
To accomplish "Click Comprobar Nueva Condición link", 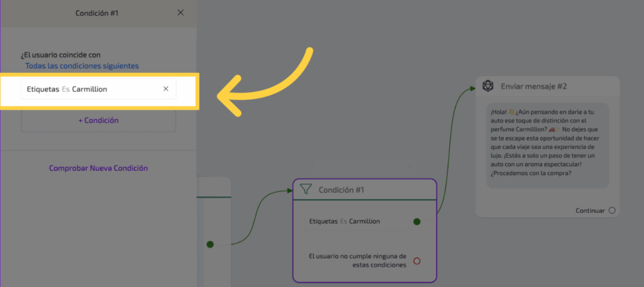I will click(98, 168).
